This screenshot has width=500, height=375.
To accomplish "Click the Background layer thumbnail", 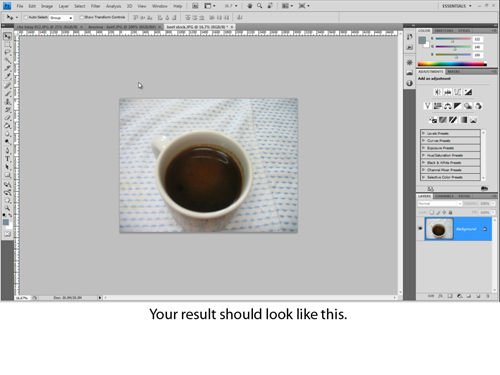I will (x=439, y=229).
